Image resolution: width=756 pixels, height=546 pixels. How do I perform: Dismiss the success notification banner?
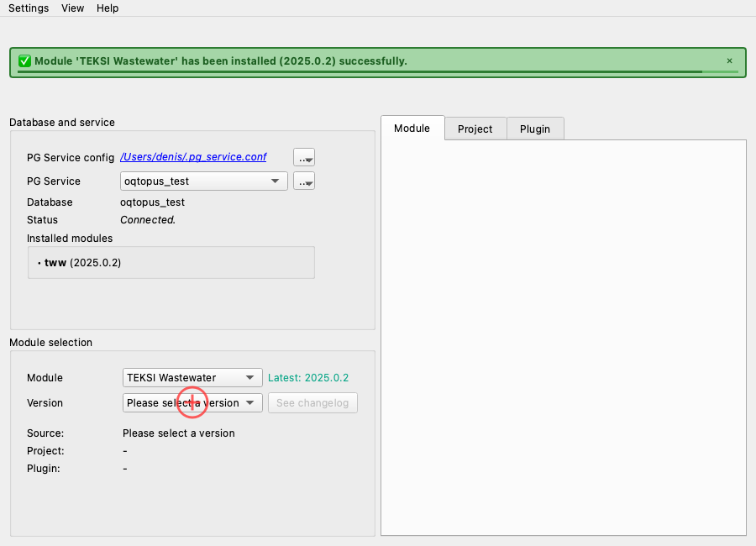point(729,60)
